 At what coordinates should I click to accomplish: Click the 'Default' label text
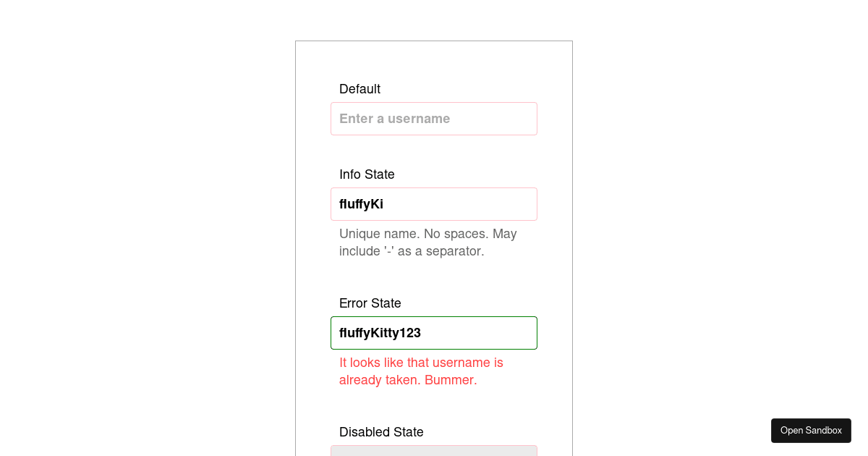pyautogui.click(x=359, y=88)
